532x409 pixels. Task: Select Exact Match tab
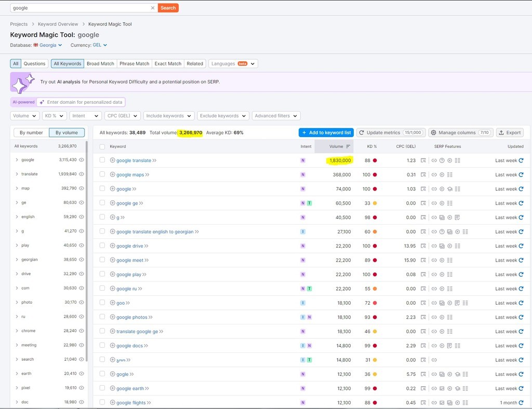[168, 64]
